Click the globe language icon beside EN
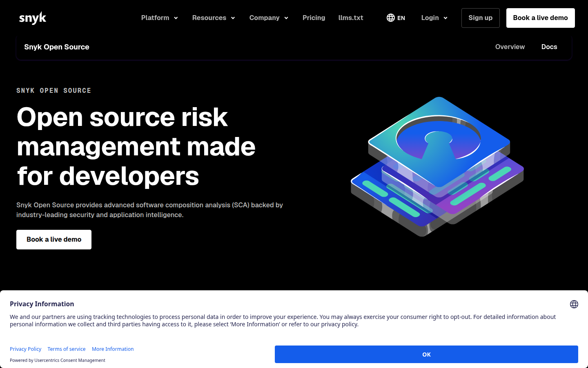The image size is (588, 368). point(391,18)
